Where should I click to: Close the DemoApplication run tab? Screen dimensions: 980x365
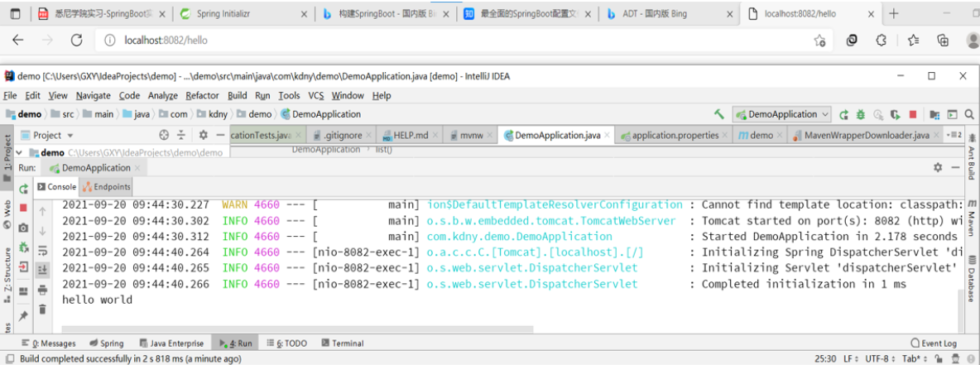[138, 168]
